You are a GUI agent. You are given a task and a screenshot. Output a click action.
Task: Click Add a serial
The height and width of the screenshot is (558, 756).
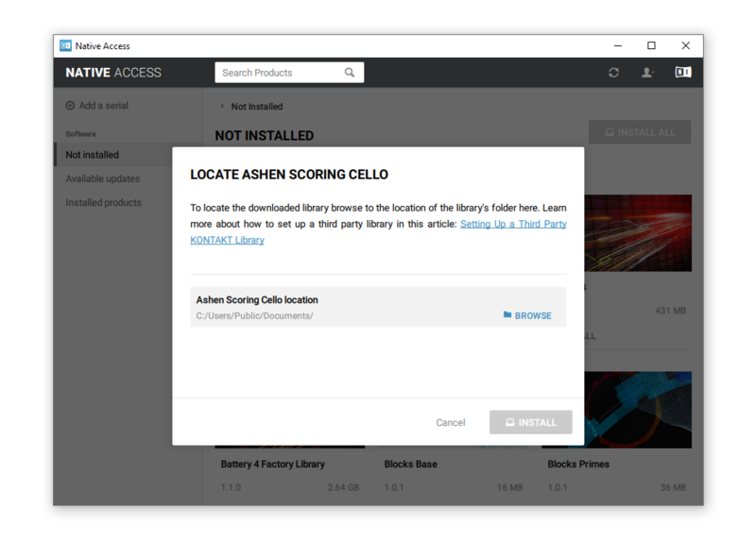coord(97,106)
